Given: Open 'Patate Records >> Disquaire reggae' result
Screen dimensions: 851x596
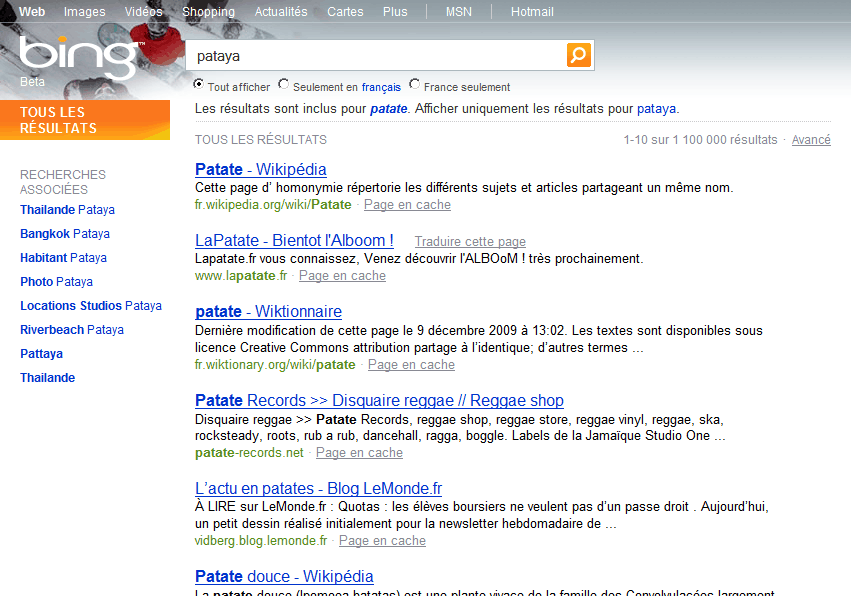Looking at the screenshot, I should (379, 401).
